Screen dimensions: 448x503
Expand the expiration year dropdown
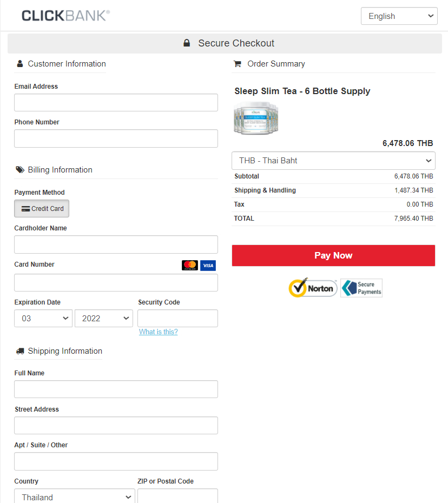pos(104,319)
